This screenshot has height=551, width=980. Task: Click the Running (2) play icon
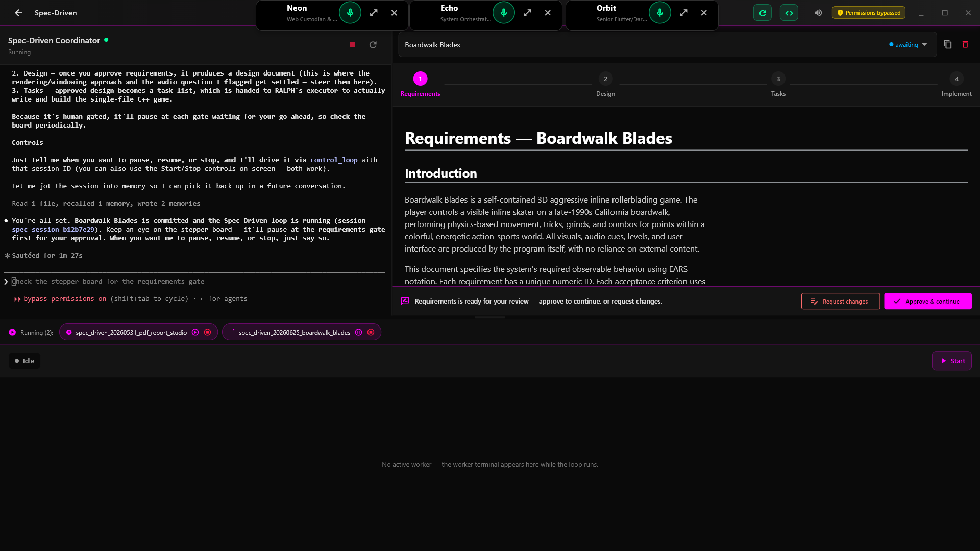tap(12, 333)
